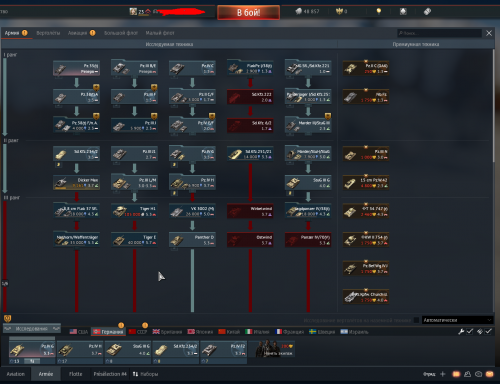Viewport: 500px width, 384px height.
Task: Open the Автоматически dropdown
Action: click(x=457, y=320)
